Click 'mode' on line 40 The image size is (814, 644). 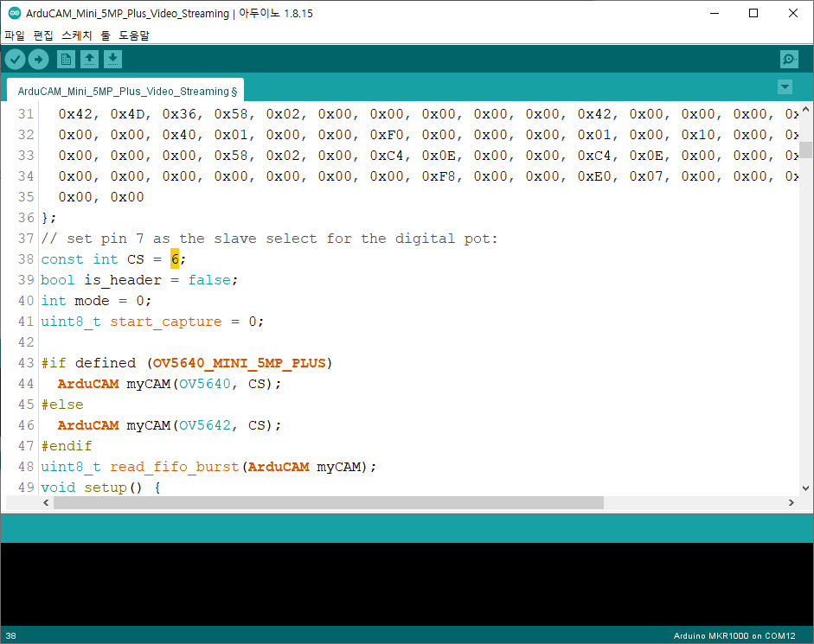coord(92,301)
